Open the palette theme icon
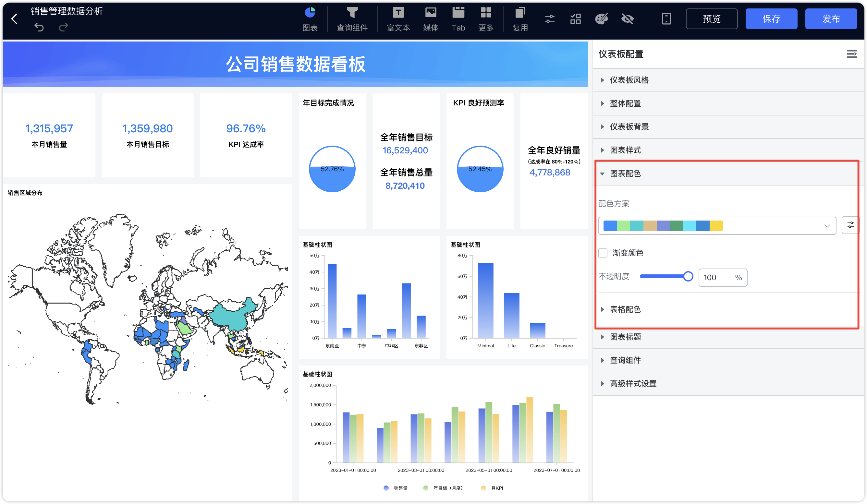This screenshot has height=504, width=867. (601, 19)
